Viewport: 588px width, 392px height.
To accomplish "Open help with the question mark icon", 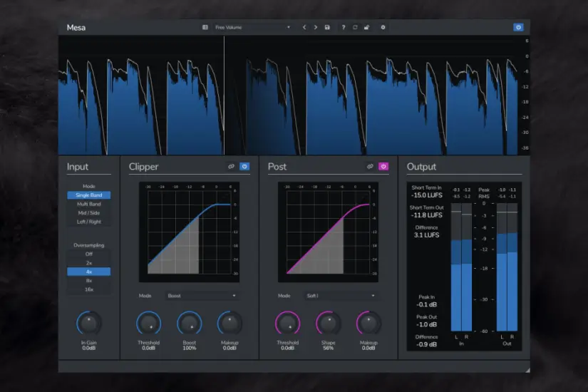I will click(x=344, y=27).
